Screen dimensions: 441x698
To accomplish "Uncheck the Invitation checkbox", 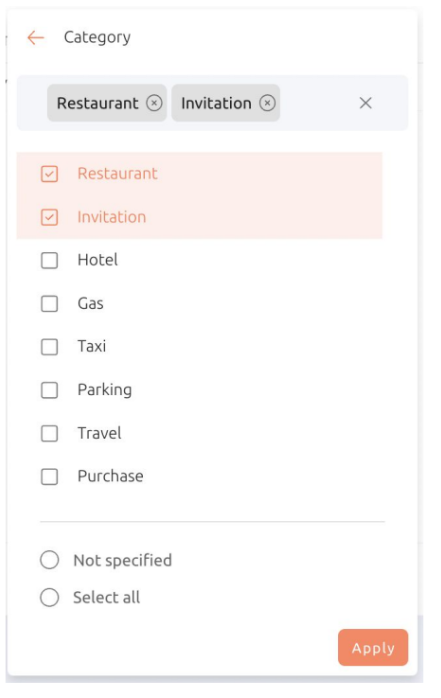I will coord(49,217).
